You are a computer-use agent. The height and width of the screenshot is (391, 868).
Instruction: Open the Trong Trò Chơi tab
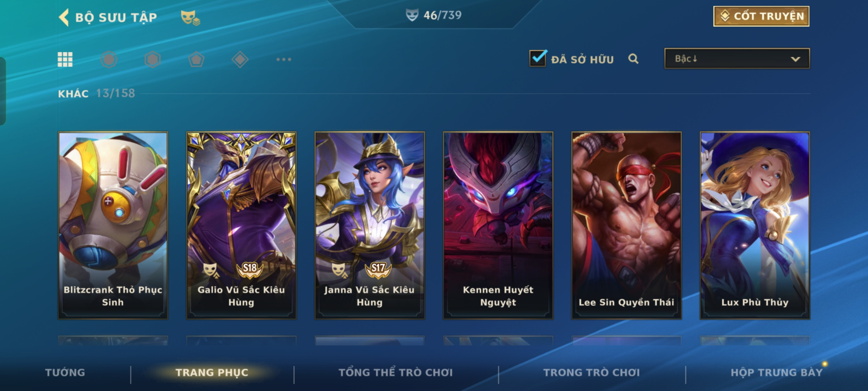click(591, 373)
